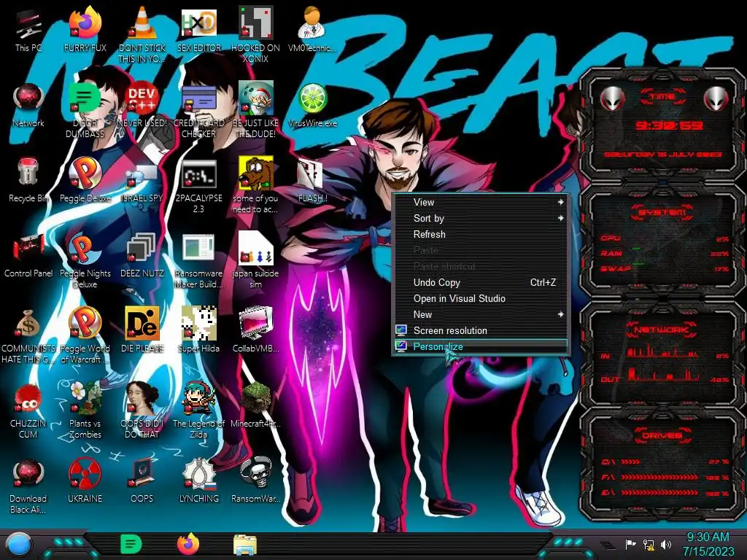Open the Network desktop icon

28,104
